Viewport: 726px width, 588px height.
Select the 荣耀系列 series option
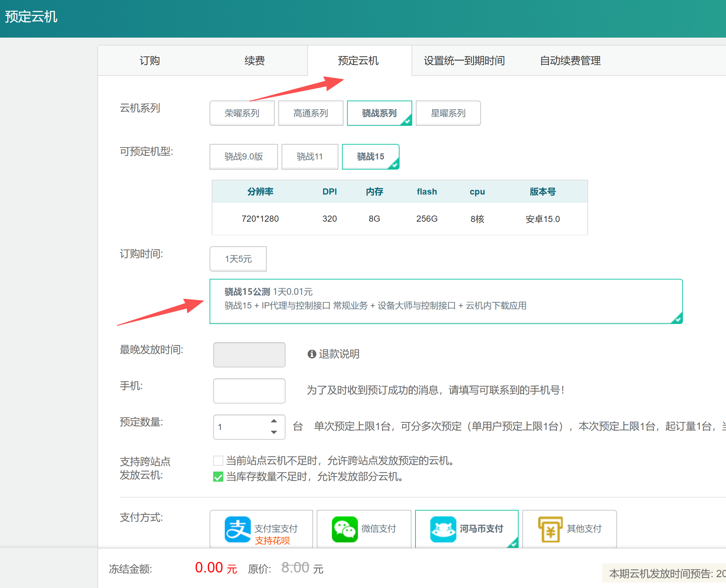242,113
